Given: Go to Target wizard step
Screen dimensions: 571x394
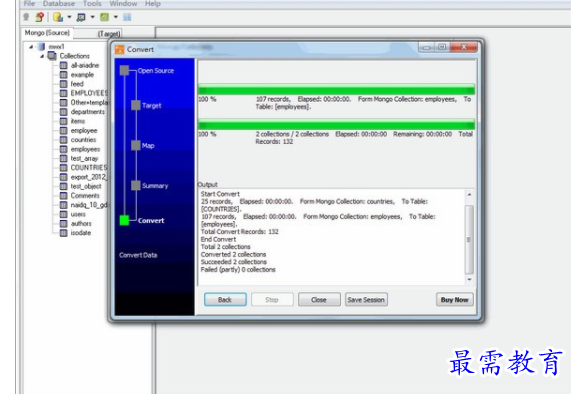Looking at the screenshot, I should pos(151,106).
